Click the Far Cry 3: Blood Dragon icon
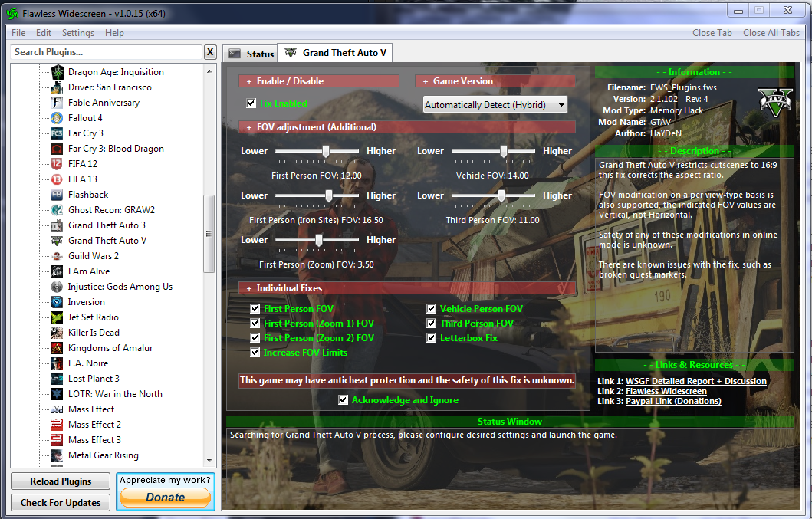The width and height of the screenshot is (812, 519). point(57,149)
